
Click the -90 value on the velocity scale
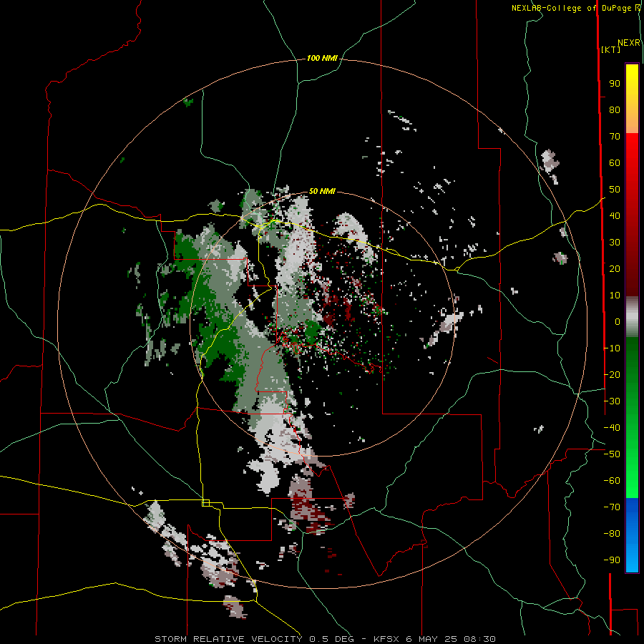pos(612,560)
